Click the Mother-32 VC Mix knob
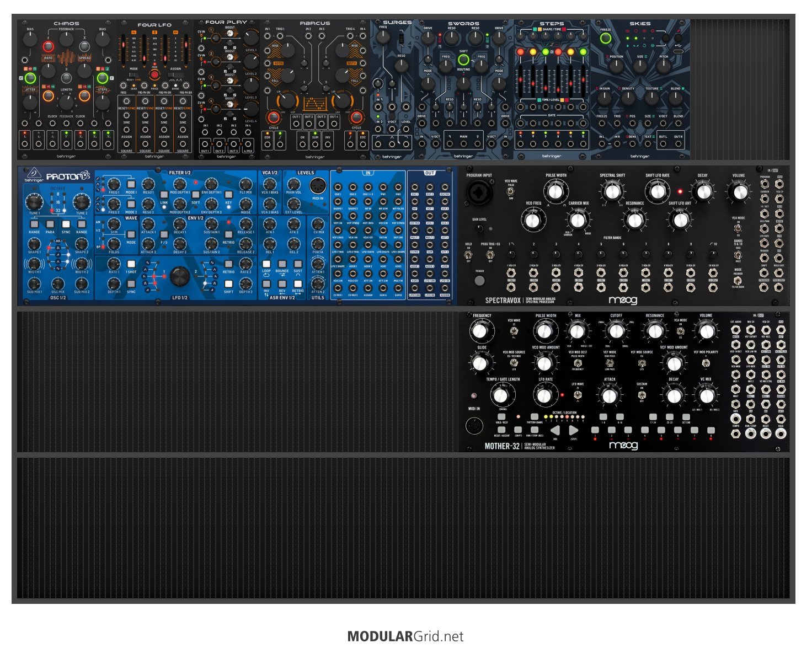This screenshot has height=648, width=812. click(x=706, y=395)
